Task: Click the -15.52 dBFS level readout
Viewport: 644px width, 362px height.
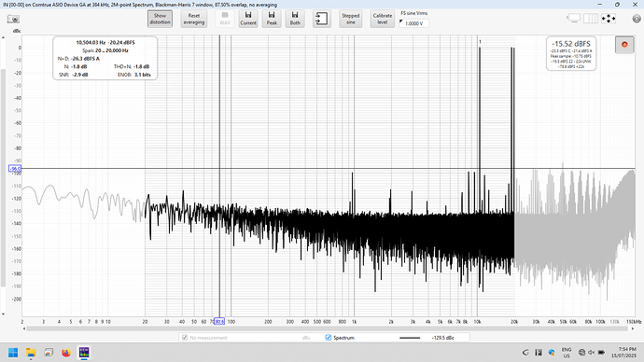Action: [571, 44]
